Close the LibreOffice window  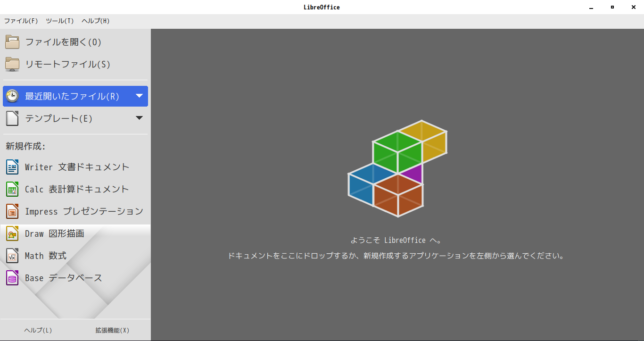(633, 7)
